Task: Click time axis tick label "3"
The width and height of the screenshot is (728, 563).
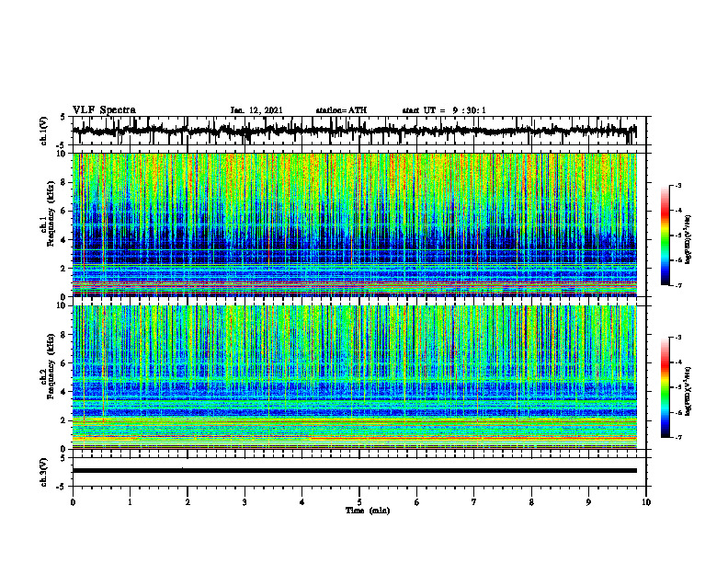Action: pos(245,502)
